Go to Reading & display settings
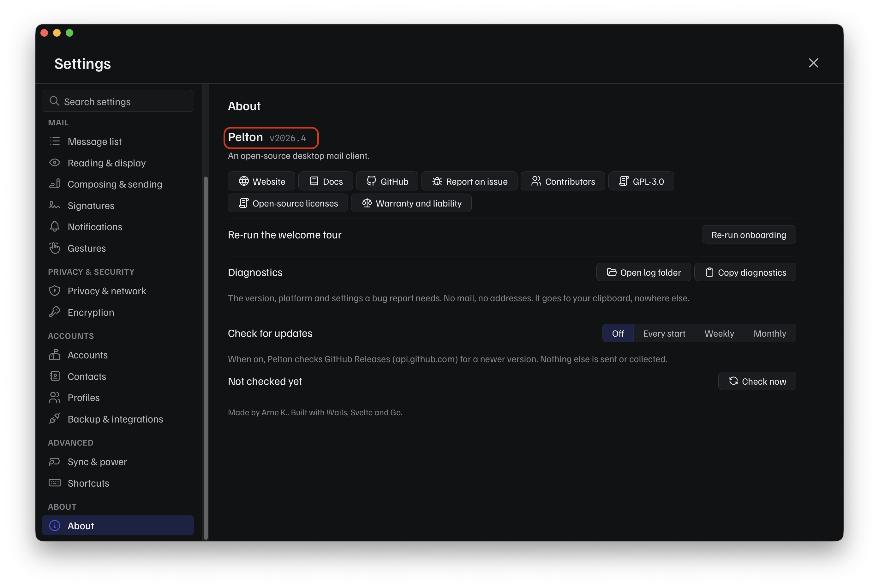The height and width of the screenshot is (588, 879). pos(118,163)
